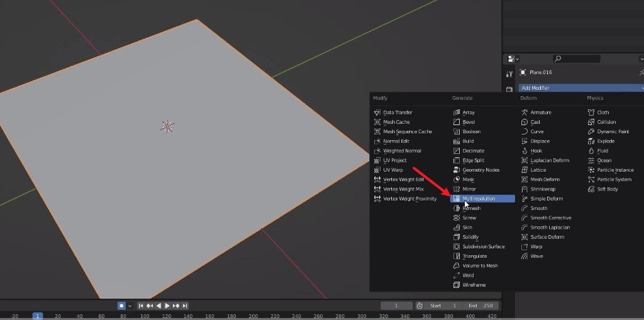
Task: Pick the Simple Deform modifier
Action: click(x=541, y=199)
